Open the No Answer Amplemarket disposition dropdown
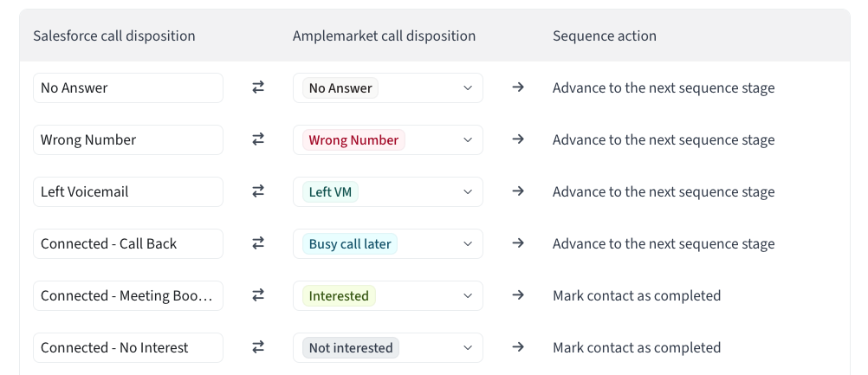868x375 pixels. [x=387, y=87]
